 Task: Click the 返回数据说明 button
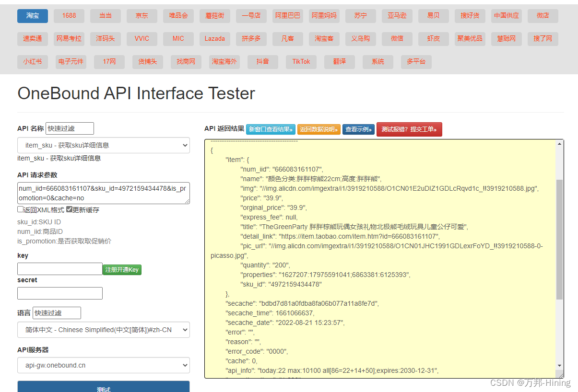pyautogui.click(x=318, y=129)
